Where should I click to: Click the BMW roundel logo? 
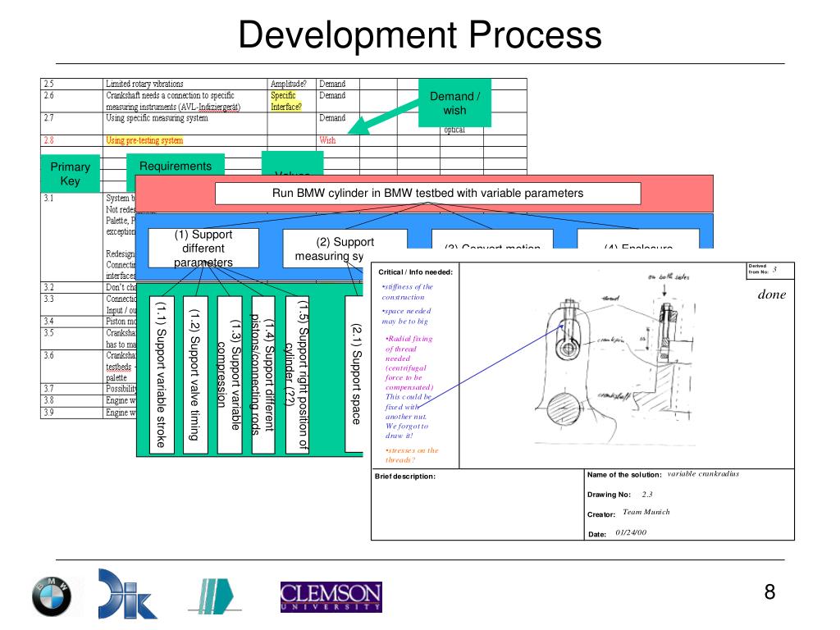(52, 596)
